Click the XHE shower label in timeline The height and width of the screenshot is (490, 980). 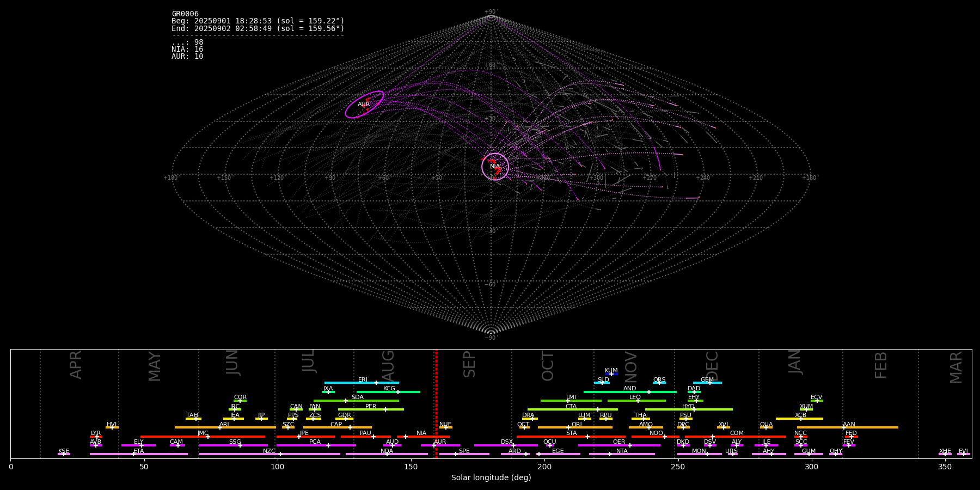point(945,451)
